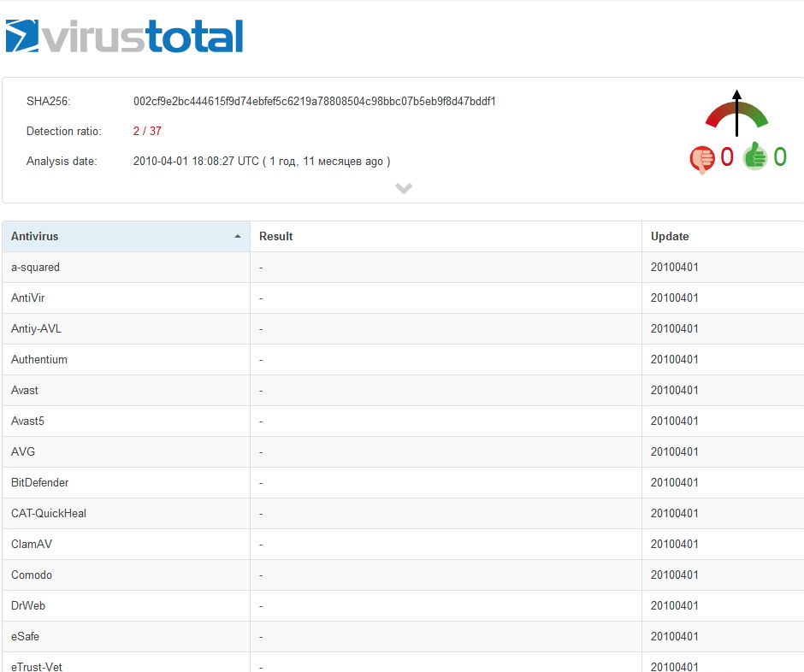The width and height of the screenshot is (804, 672).
Task: Click the green thumbs-up vote icon
Action: 755,156
